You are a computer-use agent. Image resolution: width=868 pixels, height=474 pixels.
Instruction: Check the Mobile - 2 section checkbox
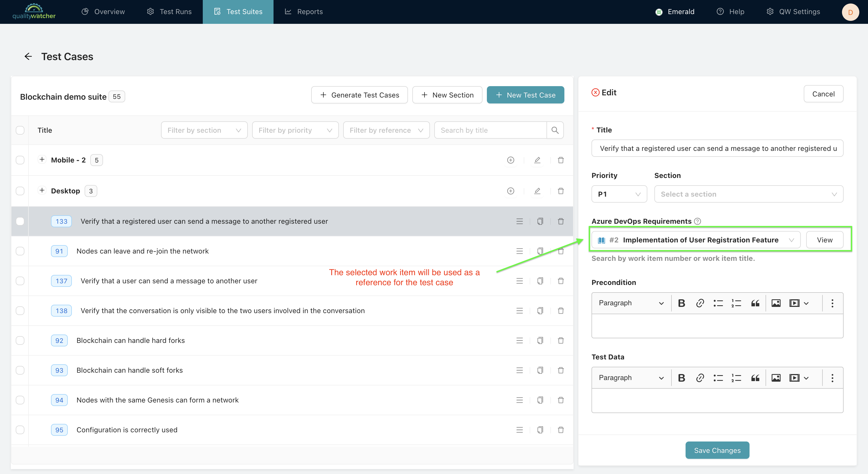20,160
